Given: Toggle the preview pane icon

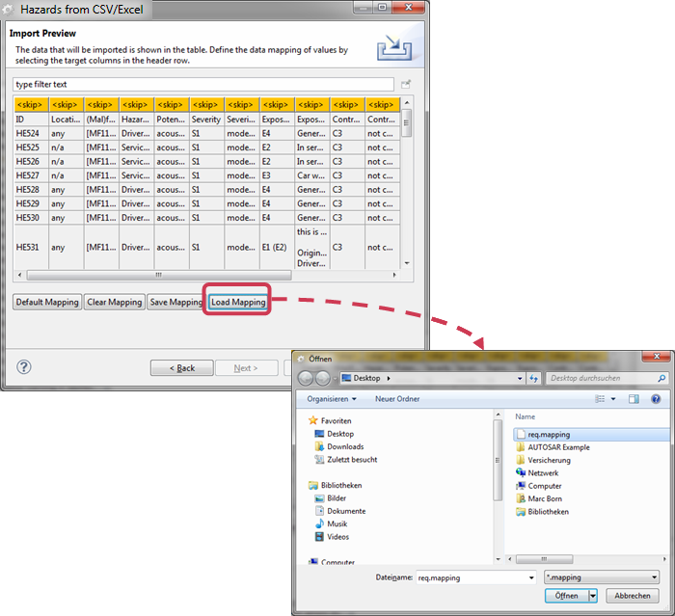Looking at the screenshot, I should [x=634, y=399].
